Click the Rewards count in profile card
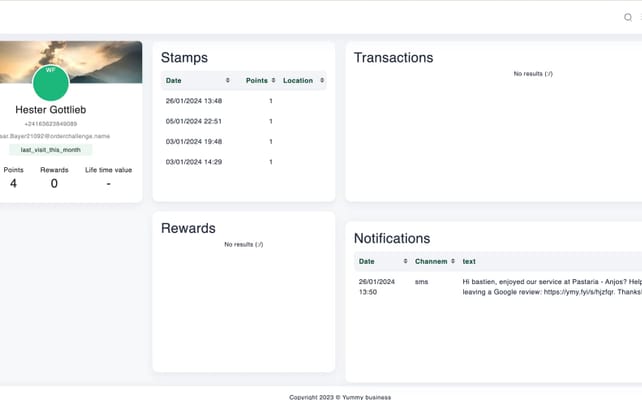642x400 pixels. 54,183
